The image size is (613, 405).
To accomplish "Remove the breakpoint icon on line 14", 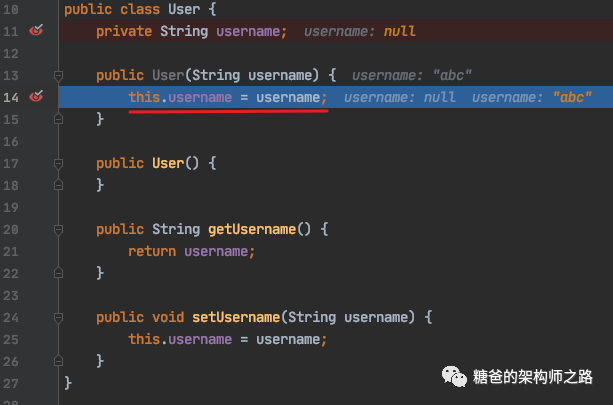I will tap(37, 97).
